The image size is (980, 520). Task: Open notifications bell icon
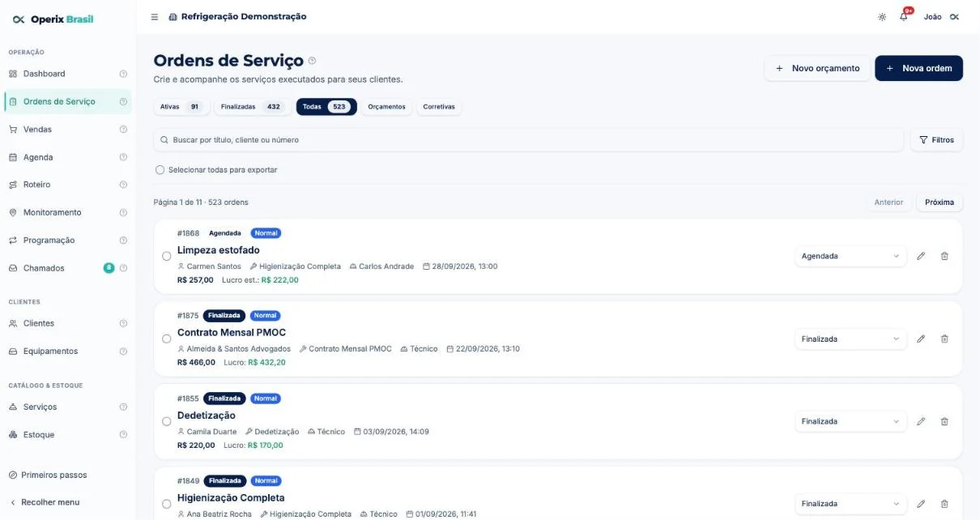pyautogui.click(x=904, y=17)
